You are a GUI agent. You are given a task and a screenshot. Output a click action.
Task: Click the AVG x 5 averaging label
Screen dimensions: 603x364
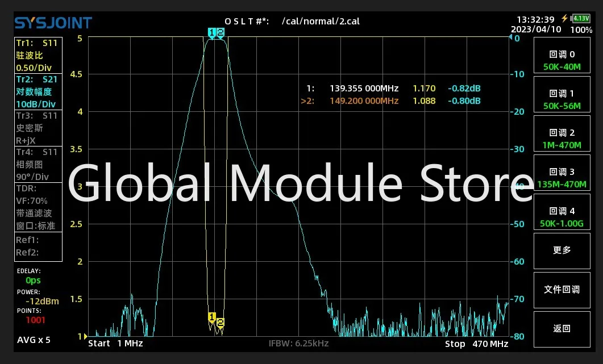pos(34,340)
